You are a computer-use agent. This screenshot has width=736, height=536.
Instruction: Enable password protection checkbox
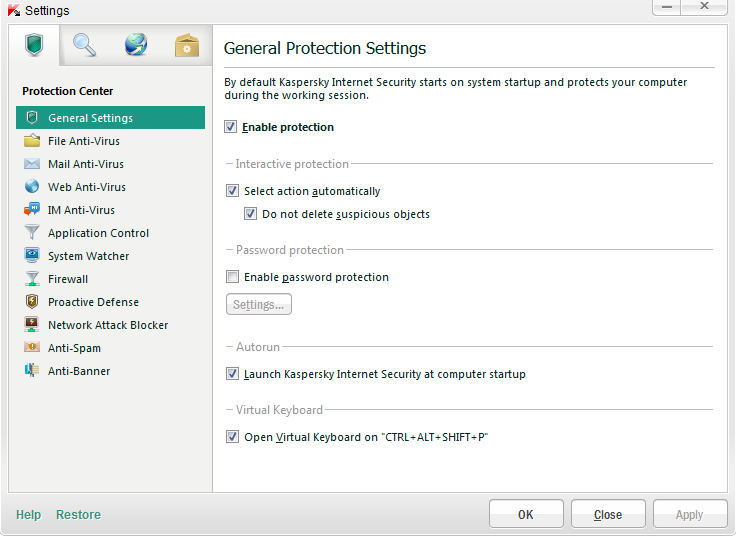(x=232, y=276)
